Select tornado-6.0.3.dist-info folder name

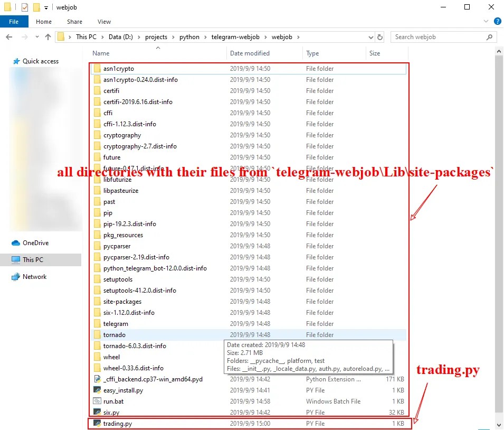point(135,346)
